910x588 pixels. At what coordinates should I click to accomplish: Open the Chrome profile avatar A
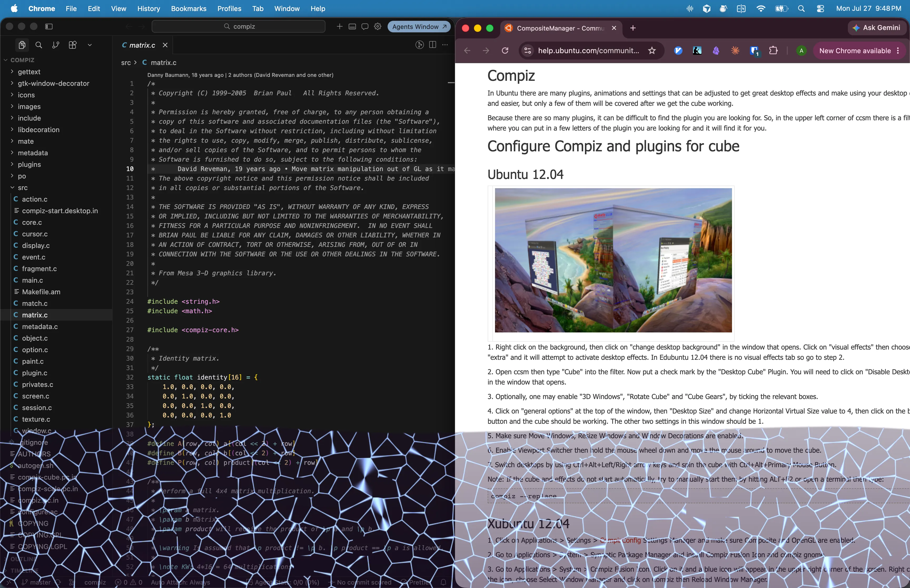(801, 51)
